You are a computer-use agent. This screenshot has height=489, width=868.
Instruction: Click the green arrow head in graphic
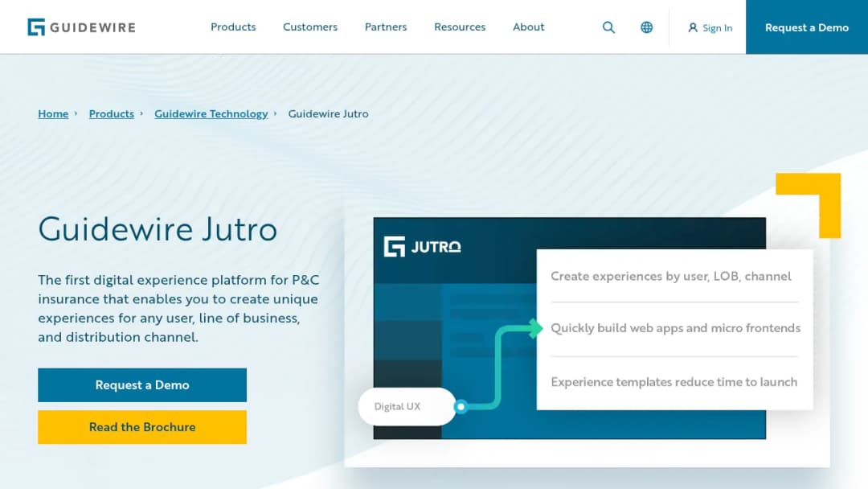pos(534,328)
